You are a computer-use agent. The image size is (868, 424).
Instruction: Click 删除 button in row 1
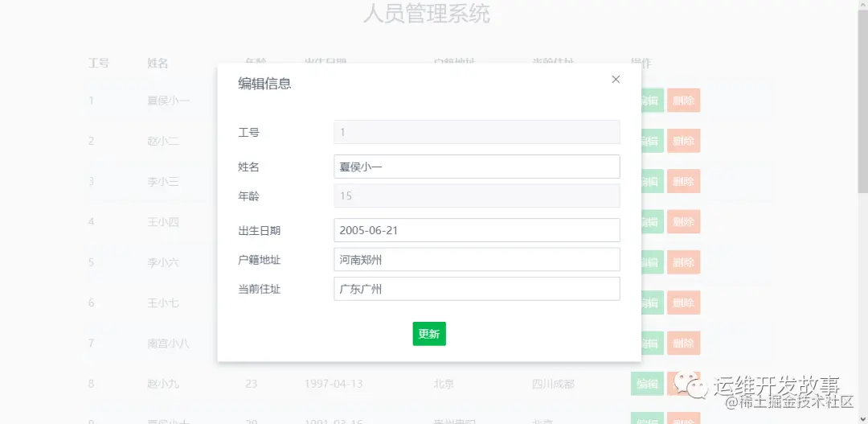[x=684, y=101]
